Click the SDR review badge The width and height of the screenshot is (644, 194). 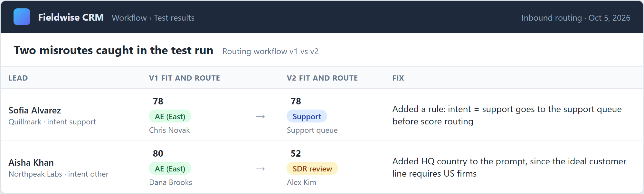[x=312, y=169]
